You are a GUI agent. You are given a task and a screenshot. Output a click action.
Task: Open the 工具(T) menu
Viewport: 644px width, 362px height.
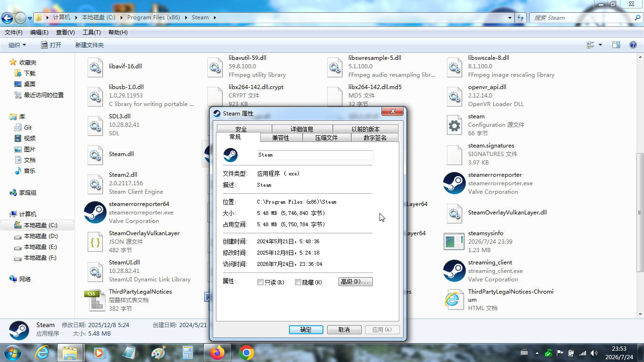(x=91, y=33)
